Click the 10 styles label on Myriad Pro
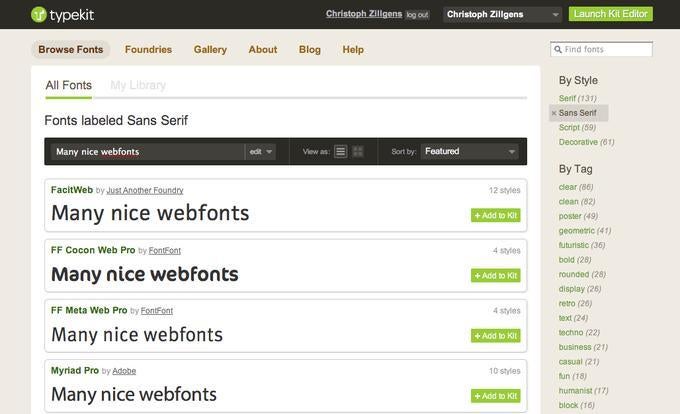Screen dimensions: 680x414 pyautogui.click(x=504, y=371)
